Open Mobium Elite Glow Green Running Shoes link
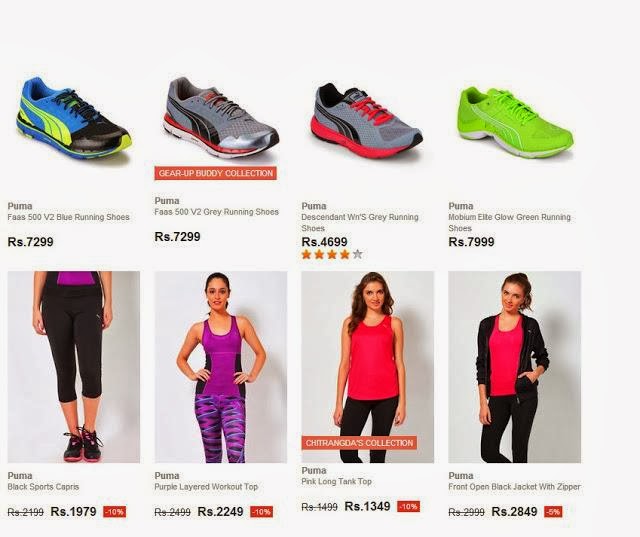This screenshot has width=640, height=537. pyautogui.click(x=509, y=222)
